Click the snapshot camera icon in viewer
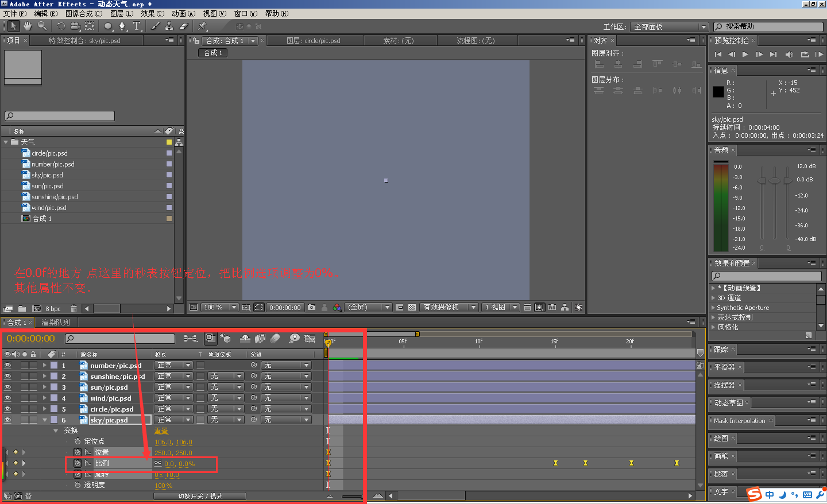Screen dimensions: 827x504 [311, 308]
